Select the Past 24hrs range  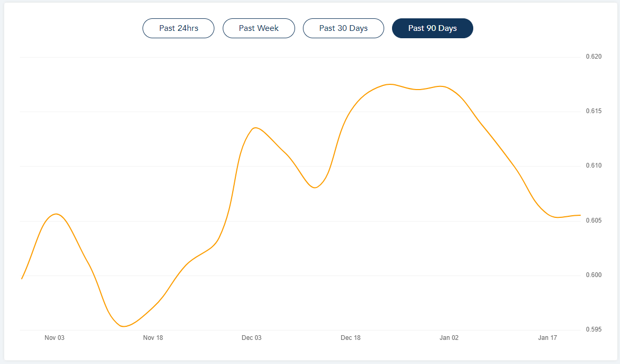pos(178,28)
